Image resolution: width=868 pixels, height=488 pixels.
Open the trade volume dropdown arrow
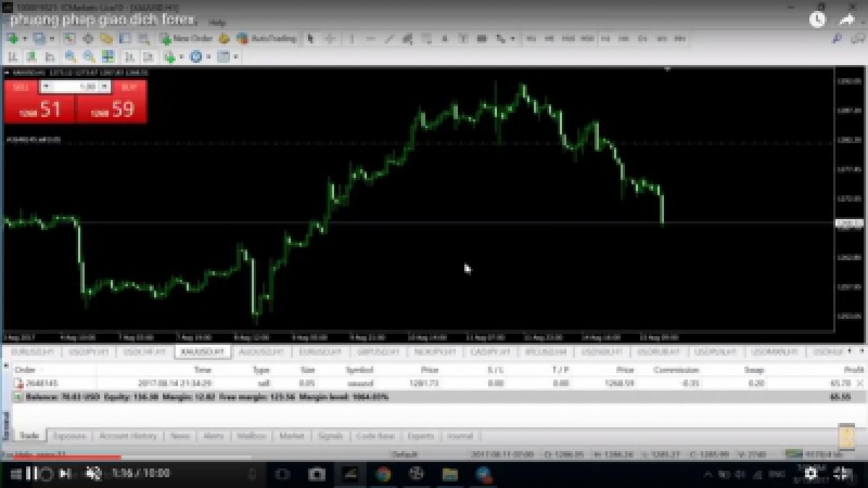[104, 87]
